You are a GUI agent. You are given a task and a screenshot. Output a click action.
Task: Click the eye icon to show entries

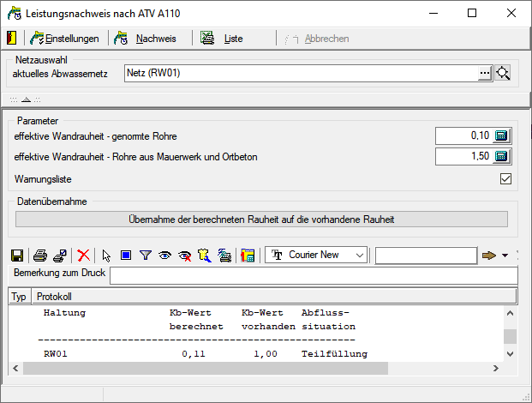coord(164,256)
